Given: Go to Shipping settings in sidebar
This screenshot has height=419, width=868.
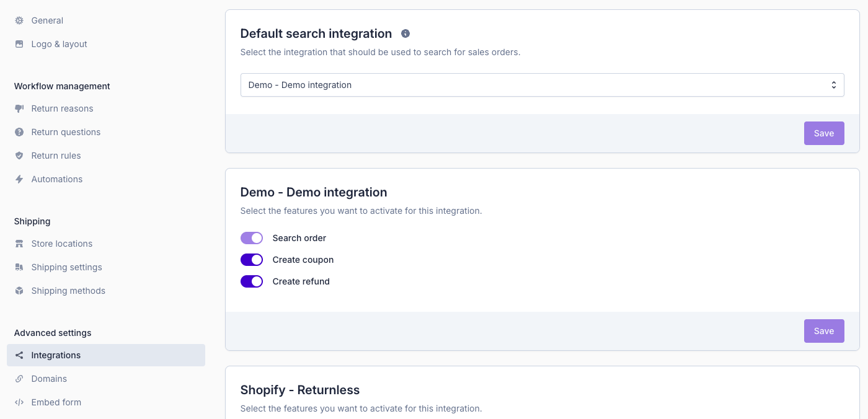Looking at the screenshot, I should pos(66,267).
